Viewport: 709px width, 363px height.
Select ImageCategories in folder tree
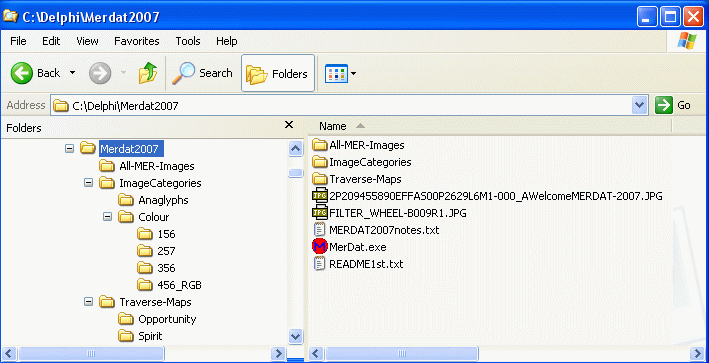[160, 183]
